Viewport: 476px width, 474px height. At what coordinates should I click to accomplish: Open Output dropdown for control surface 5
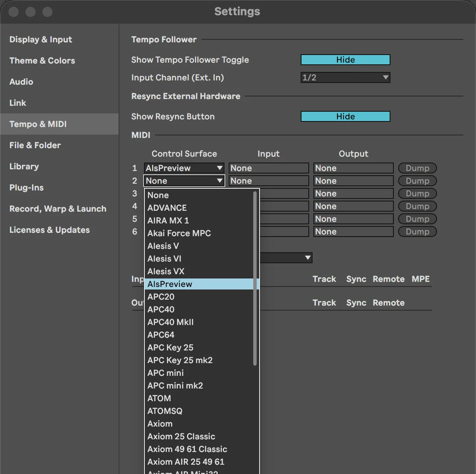pos(353,219)
